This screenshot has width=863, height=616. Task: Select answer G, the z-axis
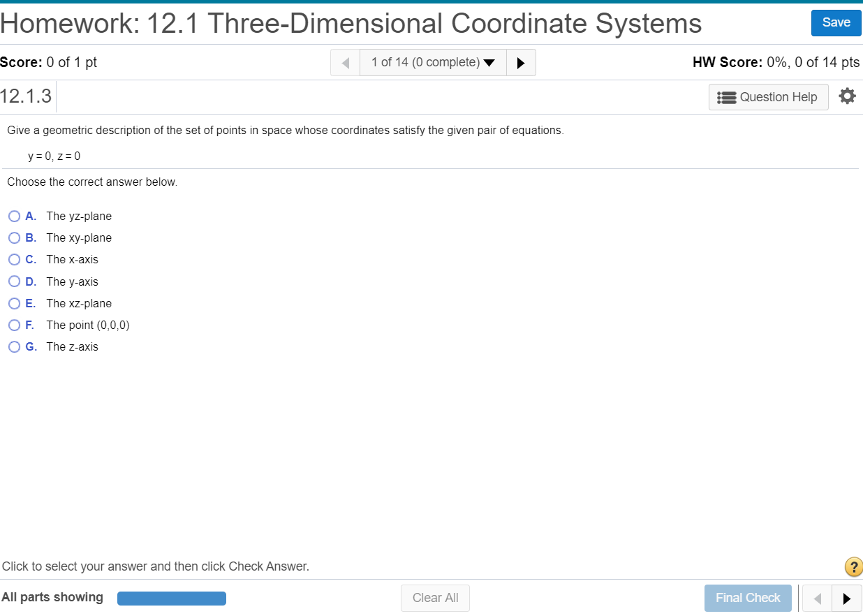coord(14,346)
